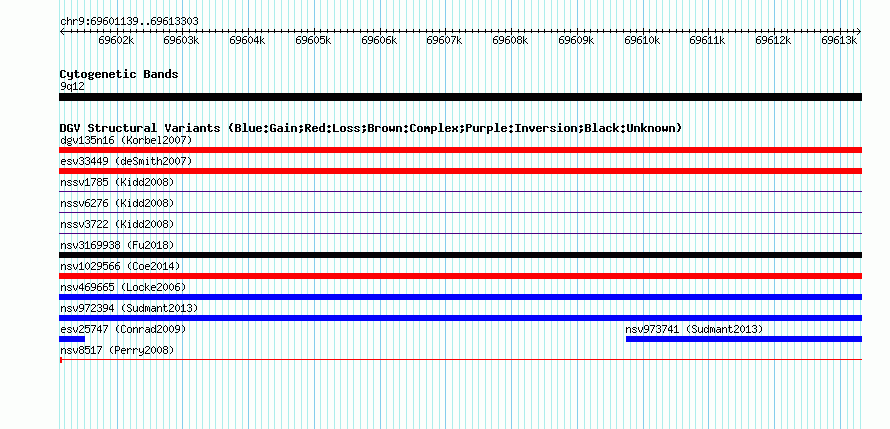The image size is (890, 429).
Task: Click the 69609k ruler tick label
Action: click(x=576, y=40)
